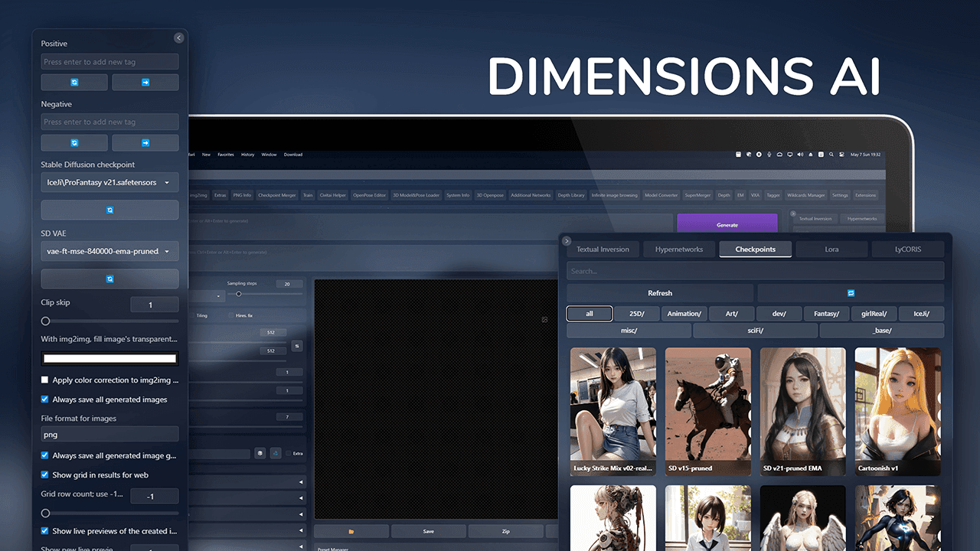Image resolution: width=980 pixels, height=551 pixels.
Task: Expand third collapsed accordion arrow below seed
Action: point(300,514)
